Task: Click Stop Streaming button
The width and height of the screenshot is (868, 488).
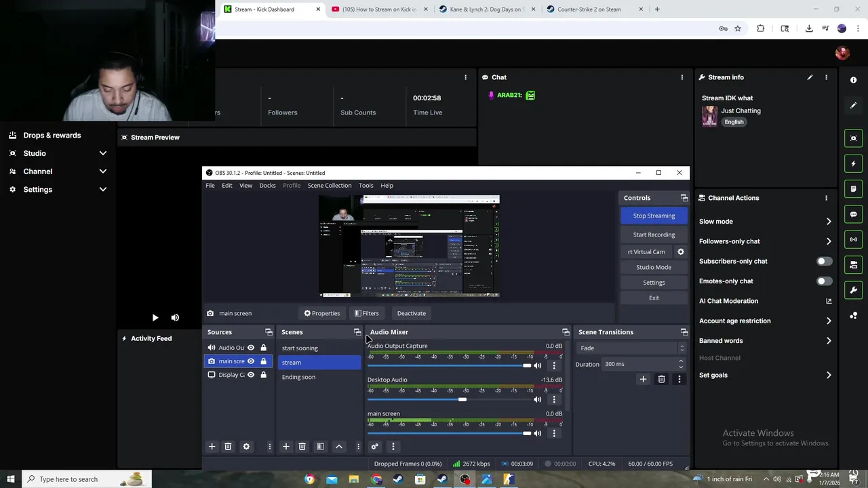Action: tap(654, 216)
